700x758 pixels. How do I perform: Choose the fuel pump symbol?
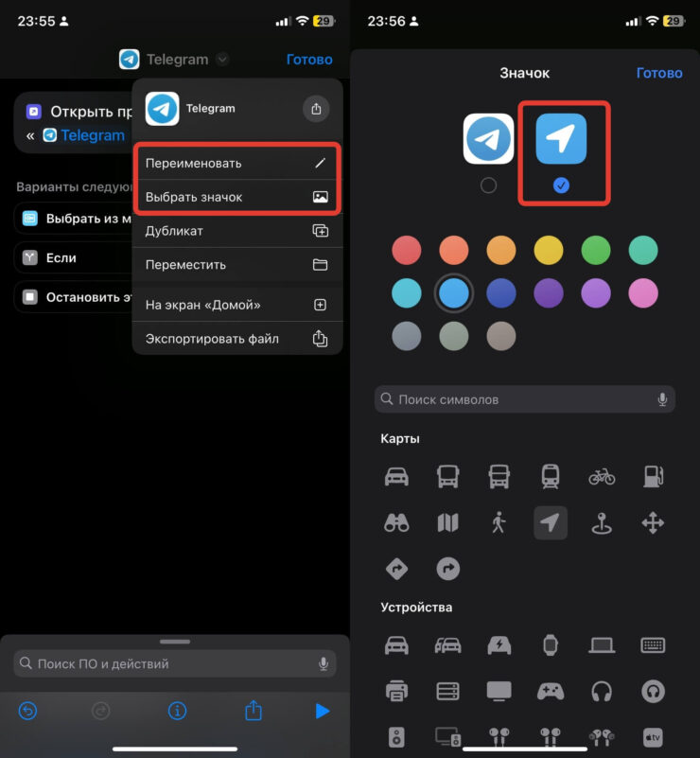coord(653,476)
